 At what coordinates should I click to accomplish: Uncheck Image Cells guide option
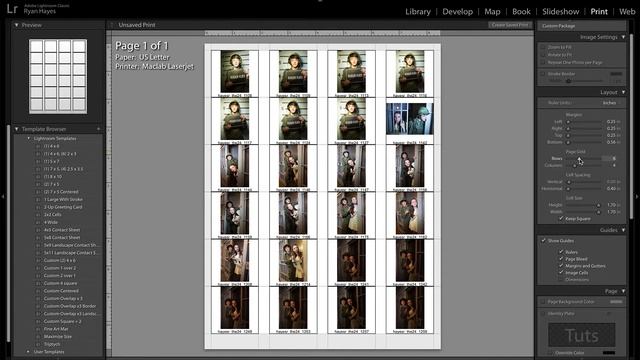[x=561, y=273]
